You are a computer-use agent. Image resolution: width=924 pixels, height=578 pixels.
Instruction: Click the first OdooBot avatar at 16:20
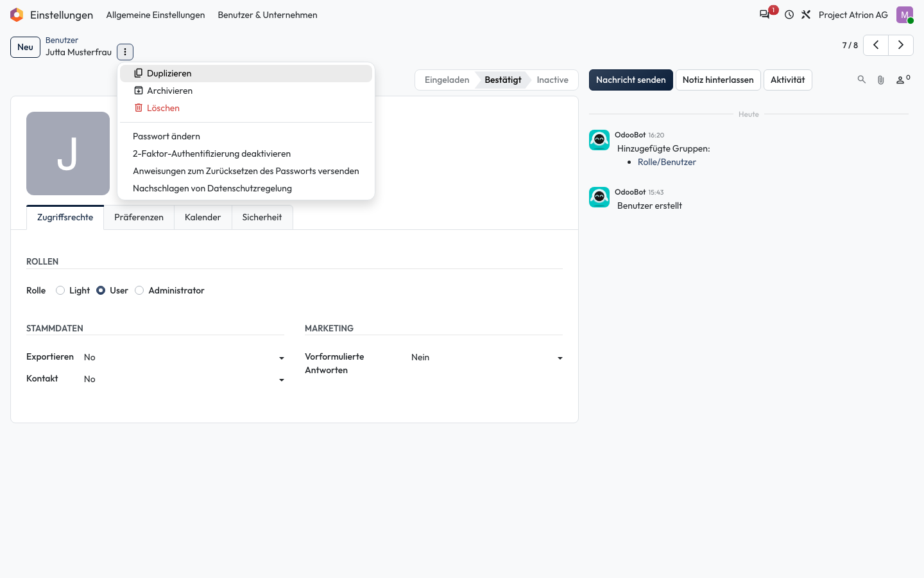[x=599, y=140]
